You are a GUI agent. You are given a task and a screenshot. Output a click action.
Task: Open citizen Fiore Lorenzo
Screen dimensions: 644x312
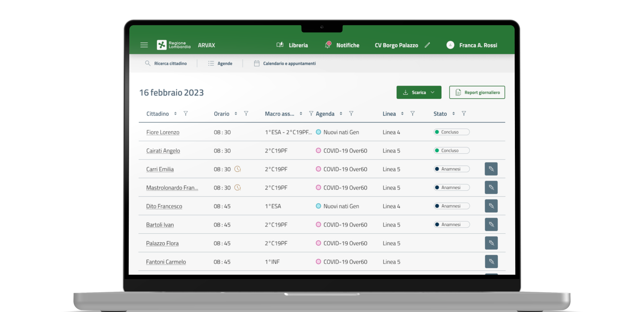coord(163,132)
